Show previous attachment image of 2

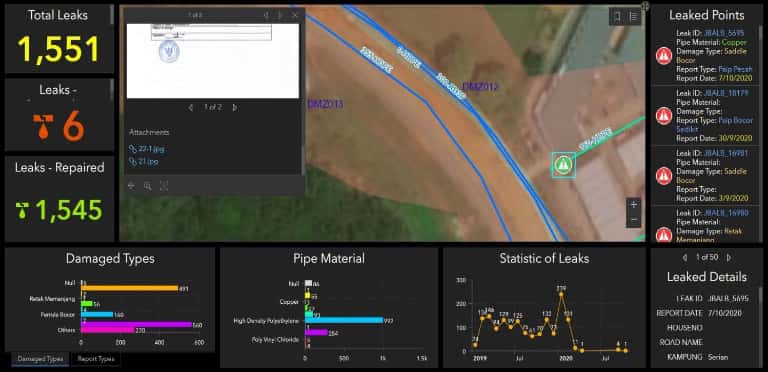191,108
